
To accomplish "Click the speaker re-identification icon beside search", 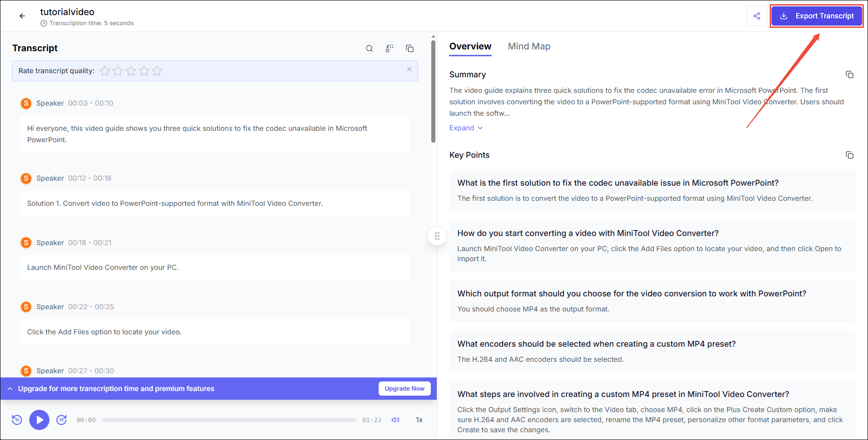I will coord(389,48).
